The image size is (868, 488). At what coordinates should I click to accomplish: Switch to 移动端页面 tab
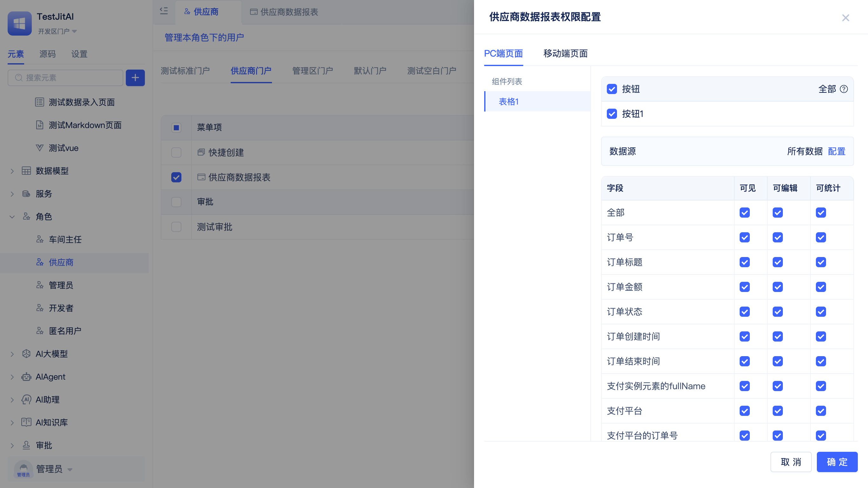pyautogui.click(x=566, y=54)
